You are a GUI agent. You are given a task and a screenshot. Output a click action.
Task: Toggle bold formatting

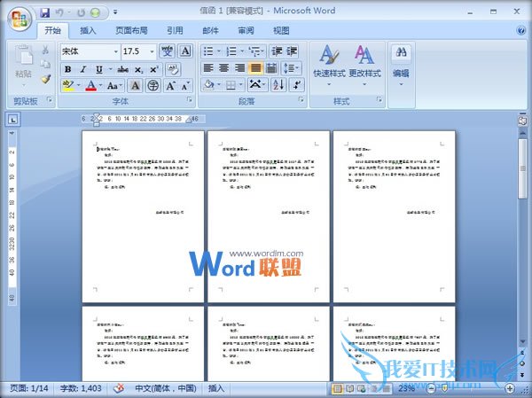click(68, 69)
